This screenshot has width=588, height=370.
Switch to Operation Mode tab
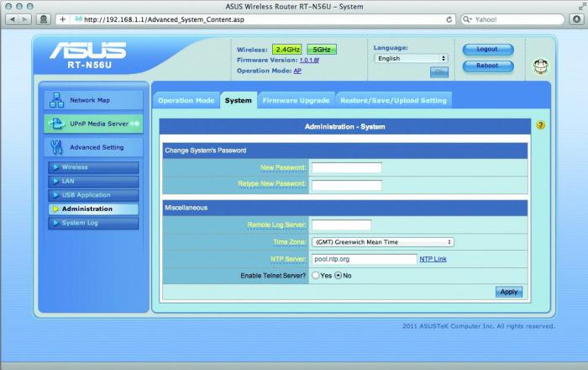[x=186, y=101]
